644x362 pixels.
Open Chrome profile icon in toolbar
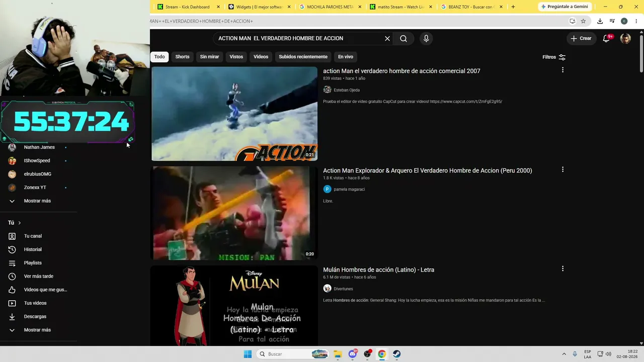click(624, 21)
